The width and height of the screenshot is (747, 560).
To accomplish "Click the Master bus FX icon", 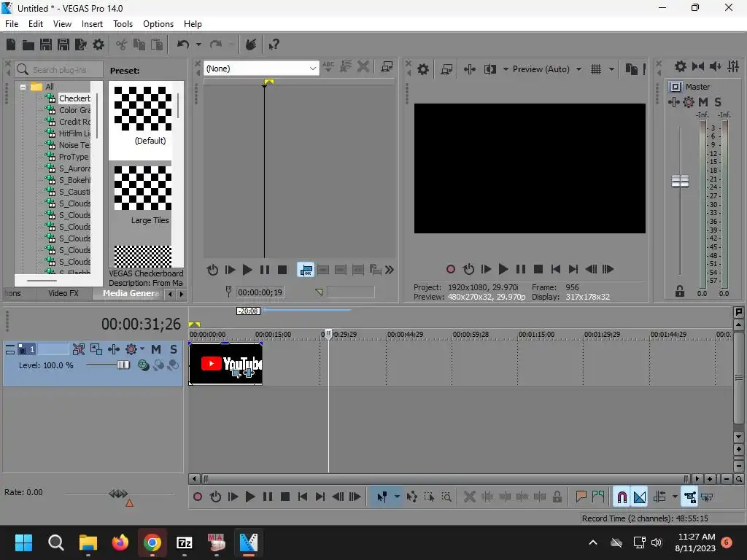I will 673,102.
